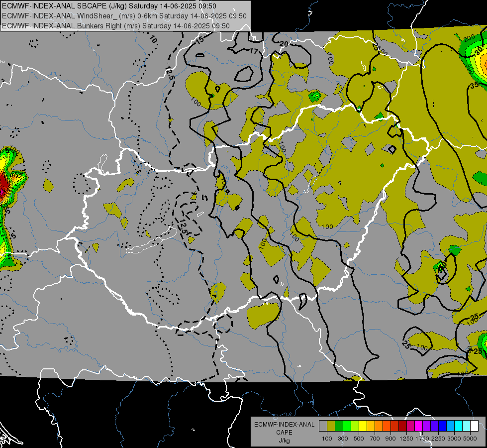Screen dimensions: 487x448
Task: Click the contour label 35
Action: (474, 85)
